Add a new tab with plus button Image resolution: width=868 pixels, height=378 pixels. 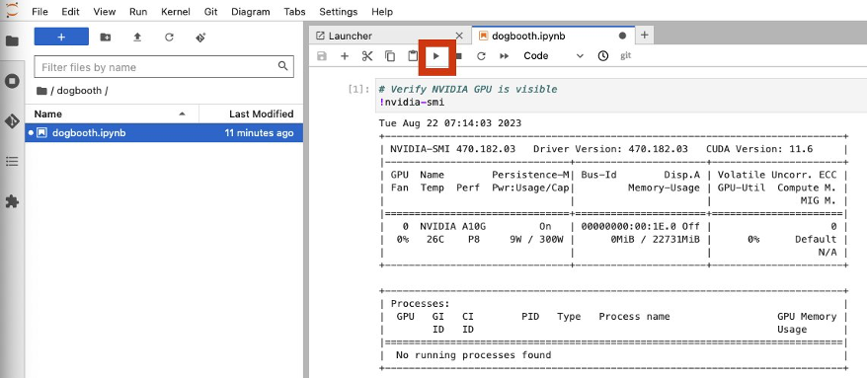644,36
